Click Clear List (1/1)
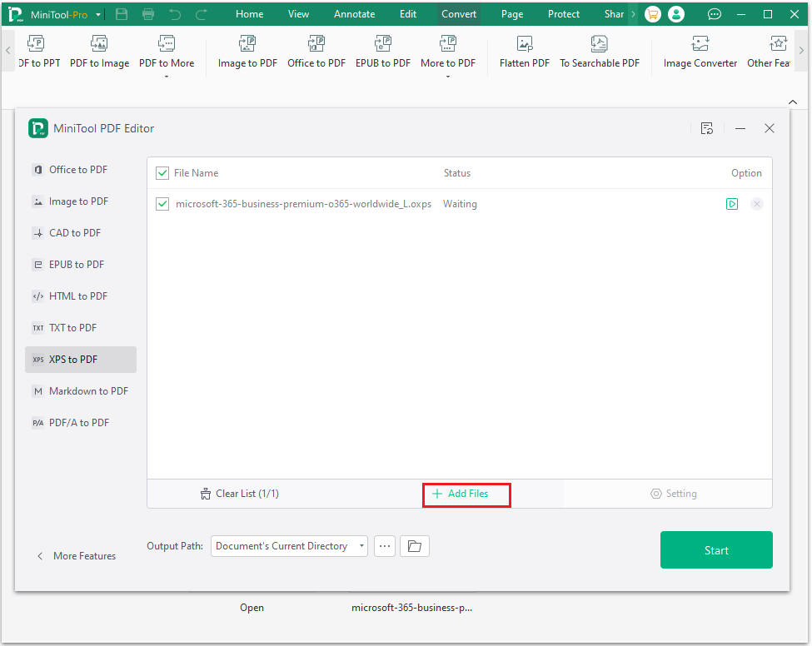The width and height of the screenshot is (812, 646). pyautogui.click(x=239, y=494)
